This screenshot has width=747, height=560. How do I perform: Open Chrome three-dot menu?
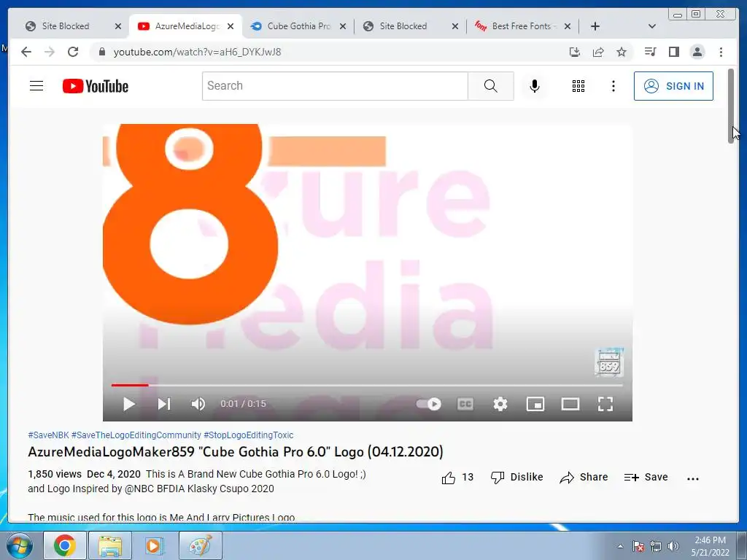[x=721, y=52]
